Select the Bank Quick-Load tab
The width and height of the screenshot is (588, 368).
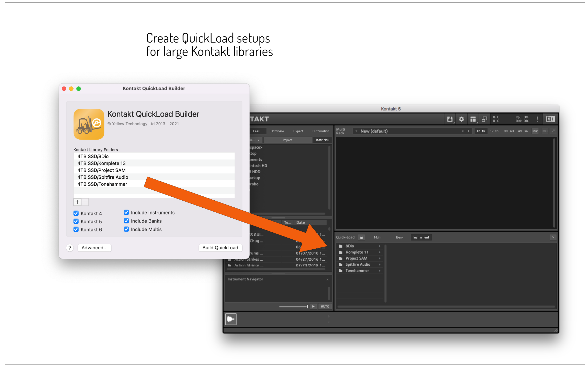point(399,237)
